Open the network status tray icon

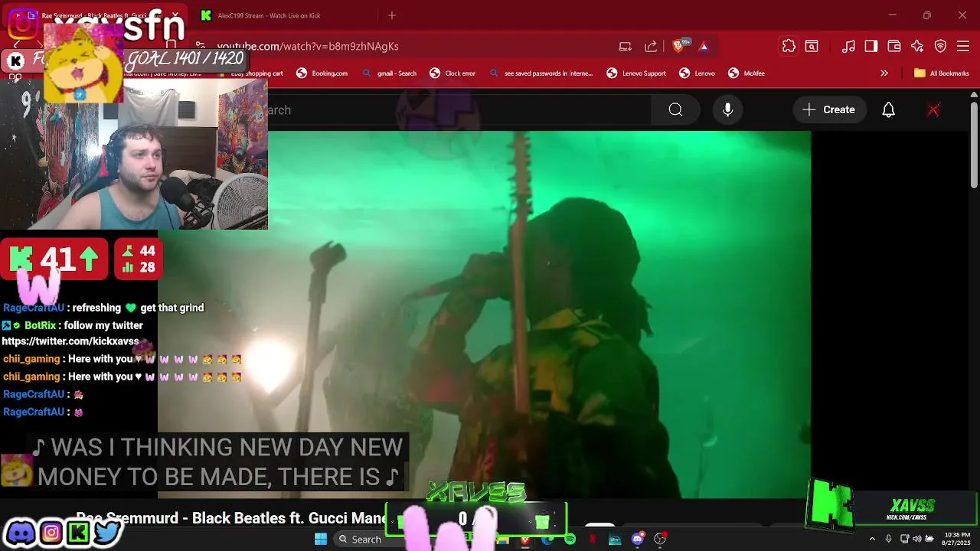click(904, 540)
